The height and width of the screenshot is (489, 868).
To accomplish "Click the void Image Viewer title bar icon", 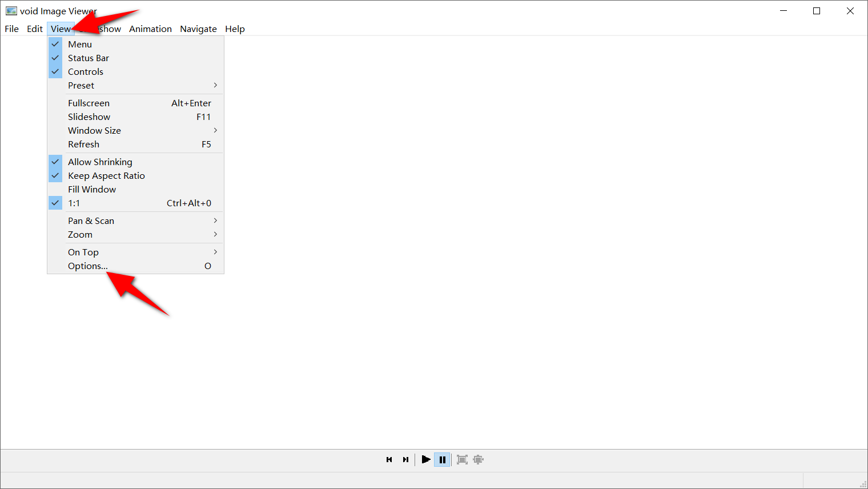I will [x=11, y=10].
